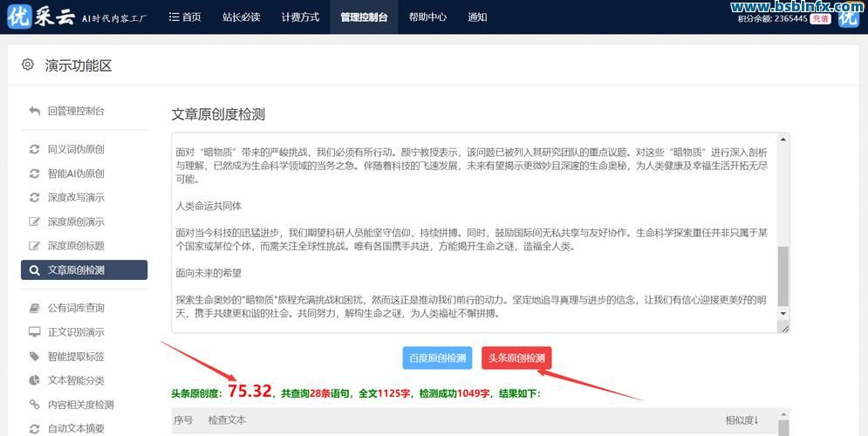
Task: Click the book icon next to 公有词库查询
Action: tap(34, 308)
